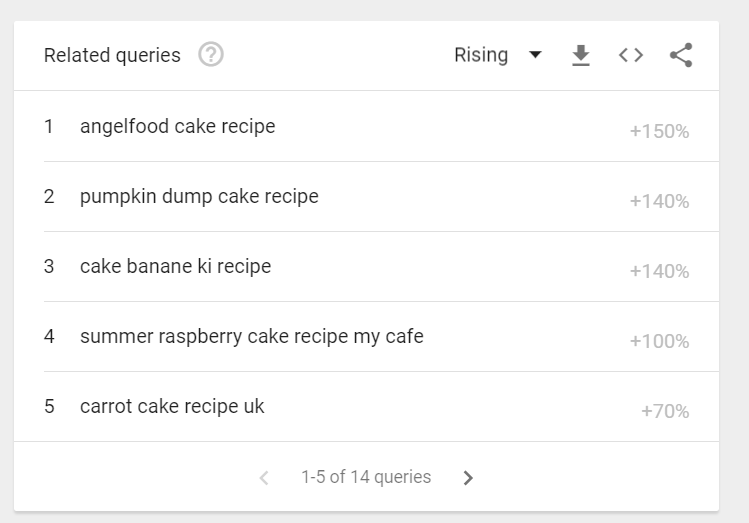
Task: Open 'angelfood cake recipe' query
Action: click(x=177, y=126)
